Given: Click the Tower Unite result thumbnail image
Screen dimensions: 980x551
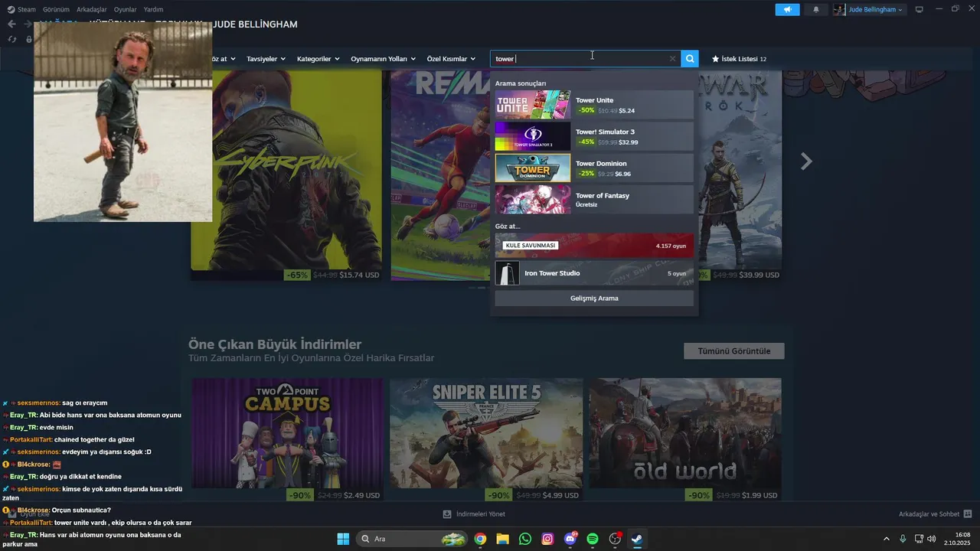Looking at the screenshot, I should 533,105.
